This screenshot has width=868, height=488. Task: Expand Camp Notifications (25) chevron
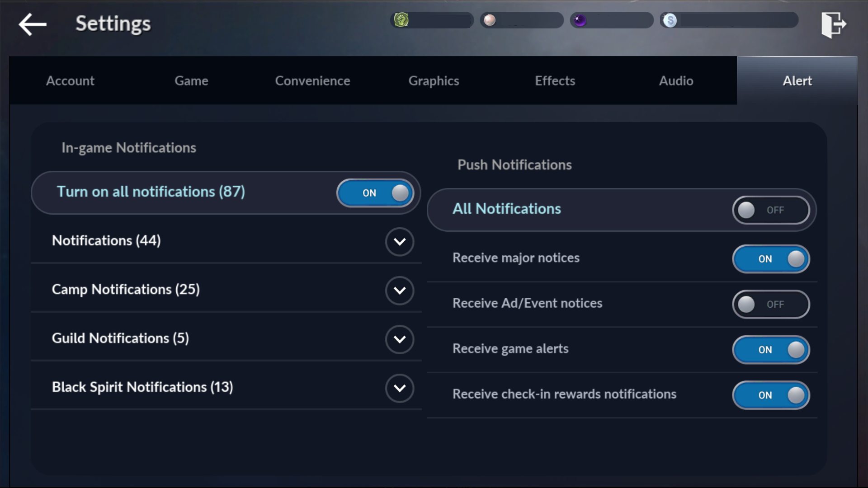(x=400, y=291)
